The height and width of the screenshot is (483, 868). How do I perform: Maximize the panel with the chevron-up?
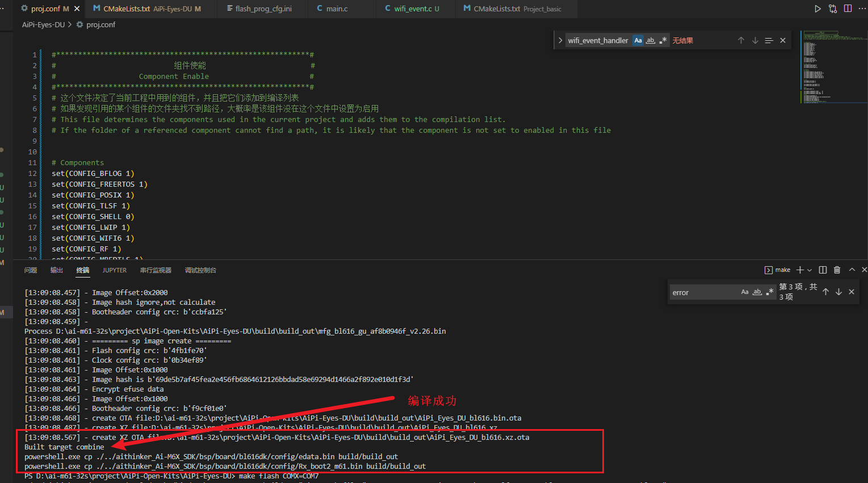(x=852, y=270)
